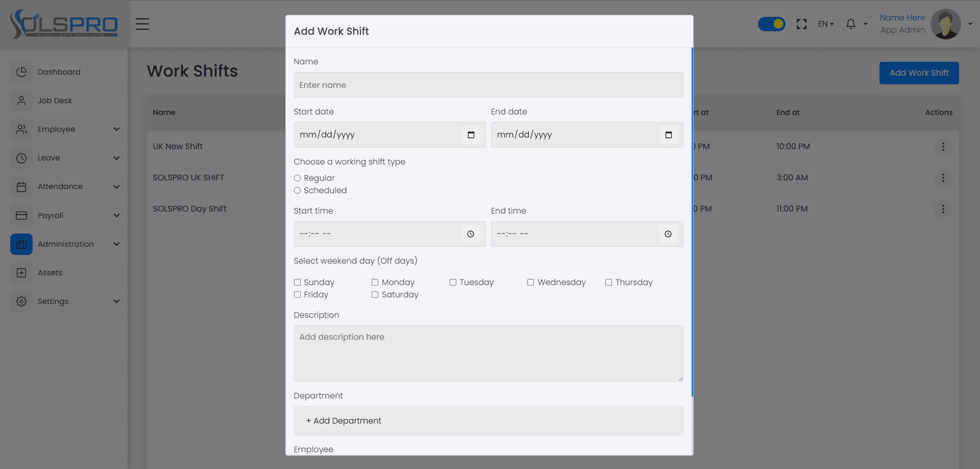Click the fullscreen expand icon
980x469 pixels.
coord(802,24)
